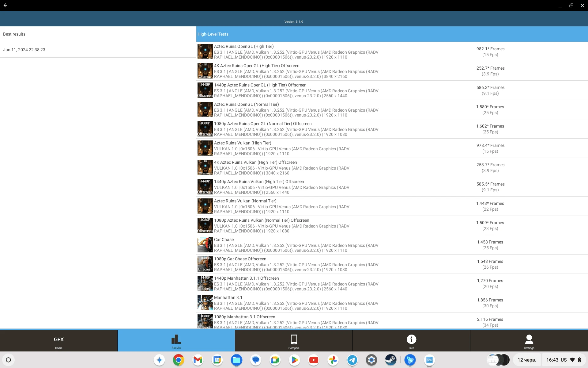Click the Car Chase thumbnail
Viewport: 588px width, 368px height.
click(205, 245)
